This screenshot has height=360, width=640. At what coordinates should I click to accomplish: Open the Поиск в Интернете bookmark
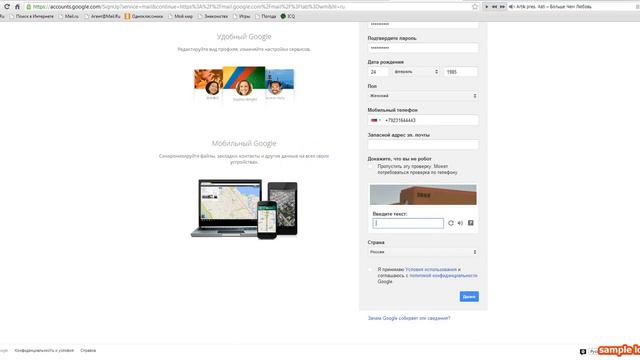click(31, 16)
